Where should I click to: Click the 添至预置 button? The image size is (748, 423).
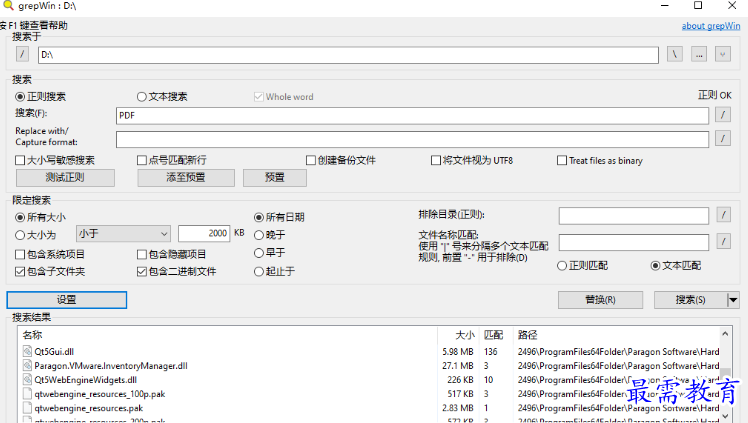pos(186,177)
